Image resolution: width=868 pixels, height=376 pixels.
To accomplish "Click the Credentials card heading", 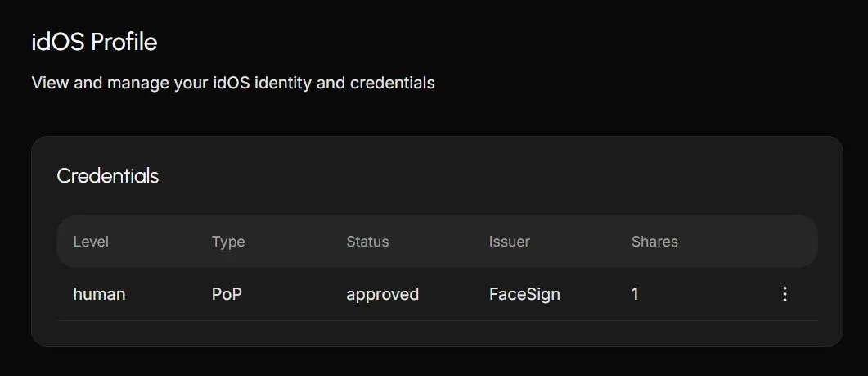I will 108,176.
